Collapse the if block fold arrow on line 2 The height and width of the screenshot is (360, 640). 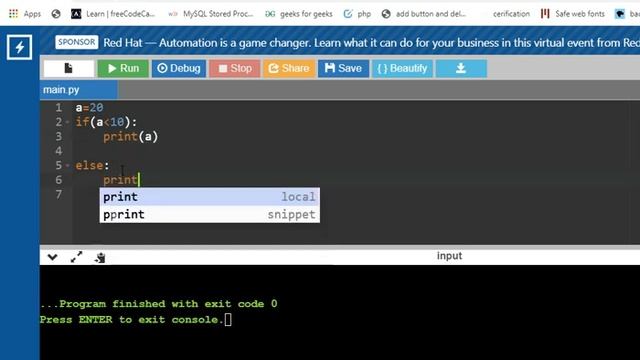(x=68, y=122)
